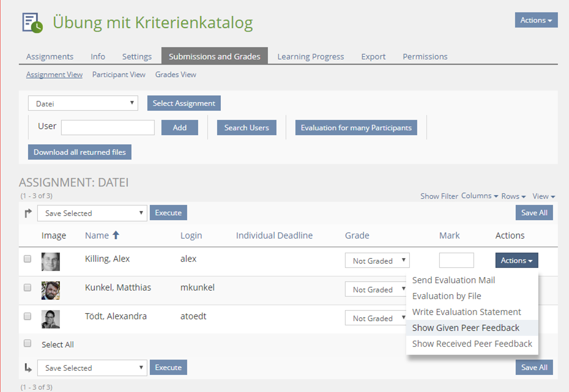
Task: Tick the checkbox for Kunkel, Matthias
Action: click(28, 287)
